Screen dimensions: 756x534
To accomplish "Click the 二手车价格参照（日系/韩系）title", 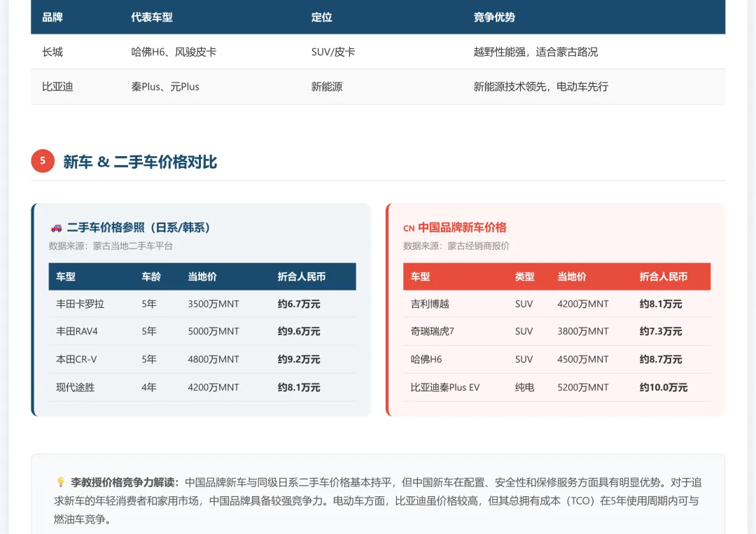I will 139,227.
